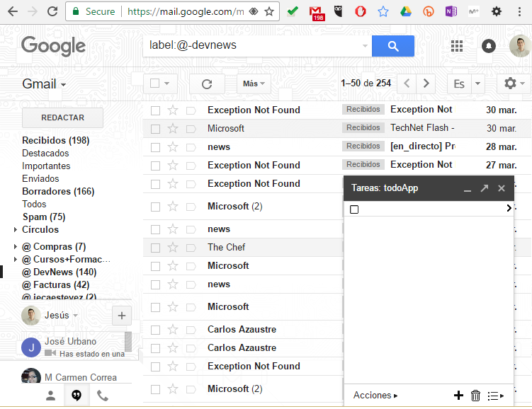Click the refresh mail button
Screen dimensions: 532x409
207,83
